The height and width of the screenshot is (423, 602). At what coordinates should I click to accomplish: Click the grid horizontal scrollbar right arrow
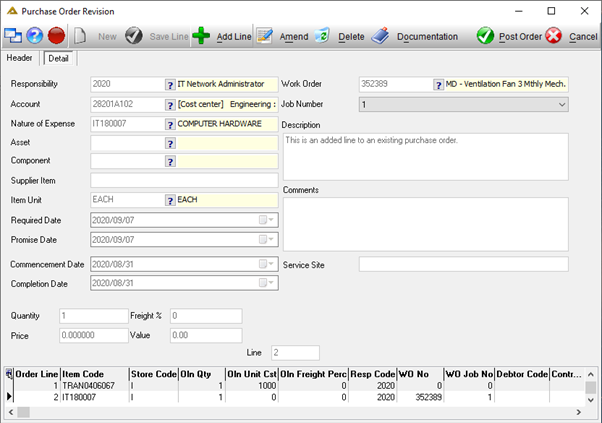point(579,412)
